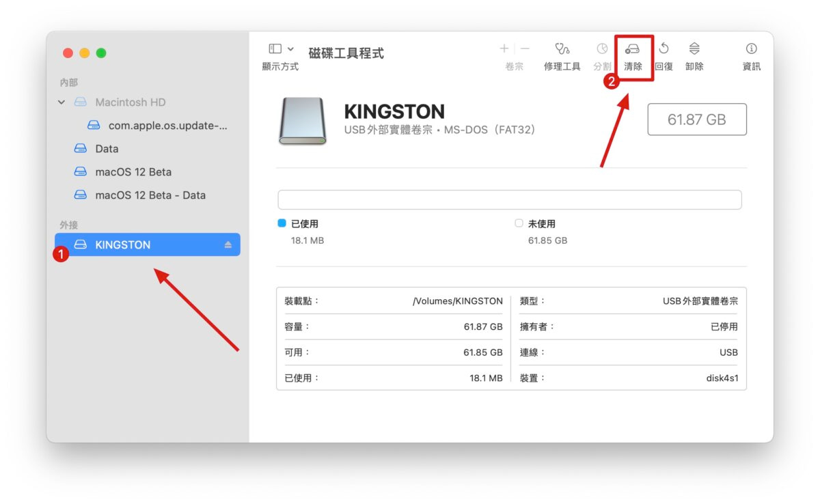The width and height of the screenshot is (820, 504).
Task: Click the disk4s1 device value
Action: click(x=722, y=378)
